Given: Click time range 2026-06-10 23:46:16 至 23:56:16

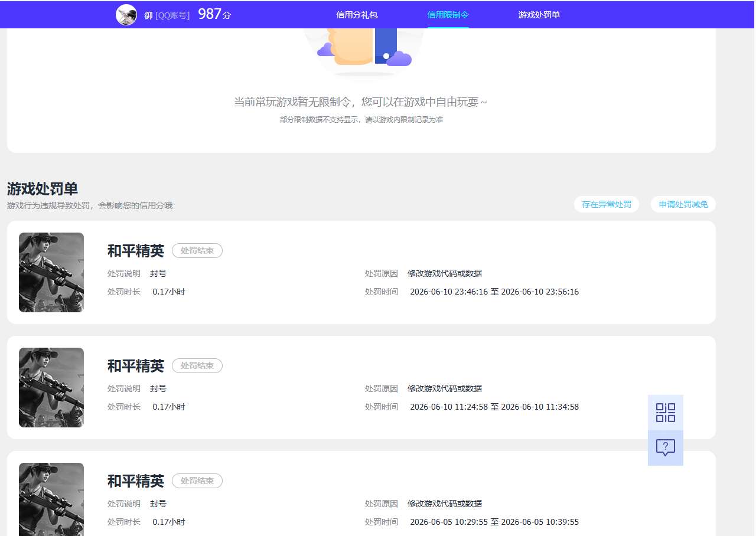Looking at the screenshot, I should 494,292.
